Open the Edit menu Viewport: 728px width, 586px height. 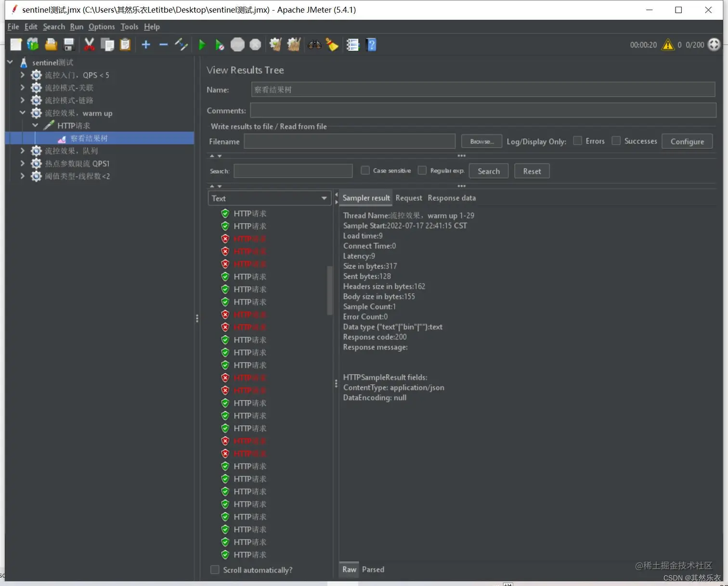tap(31, 26)
